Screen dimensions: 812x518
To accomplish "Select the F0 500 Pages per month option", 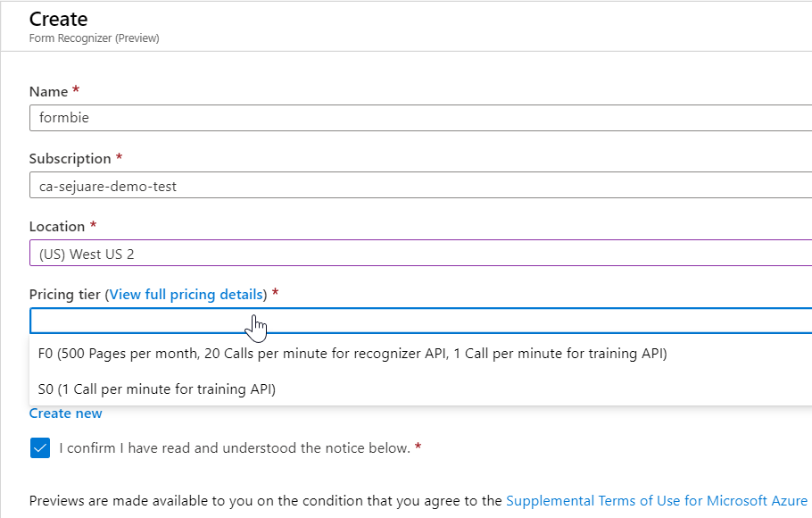I will pos(352,354).
